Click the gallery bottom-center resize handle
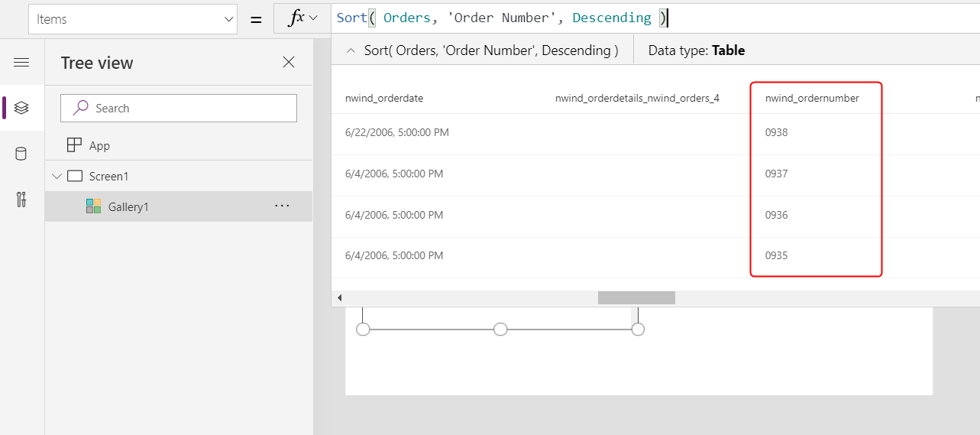Screen dimensions: 980x435 500,329
